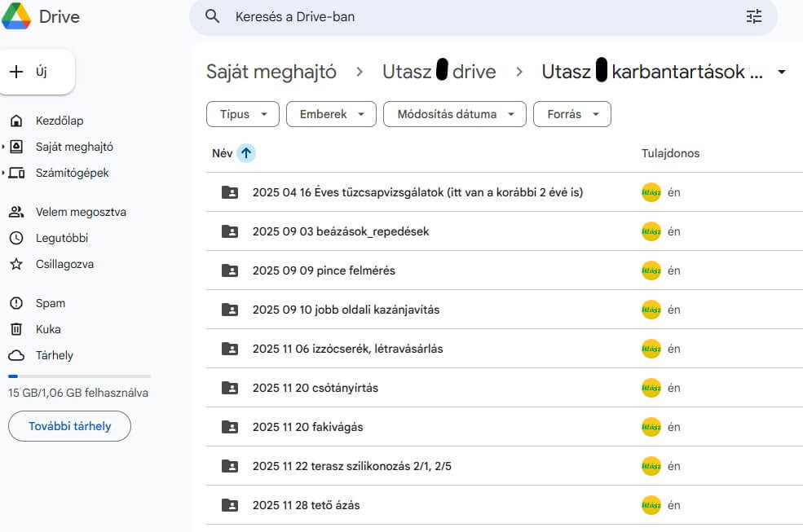Toggle sort direction arrow next to Név
This screenshot has height=532, width=803.
coord(246,153)
